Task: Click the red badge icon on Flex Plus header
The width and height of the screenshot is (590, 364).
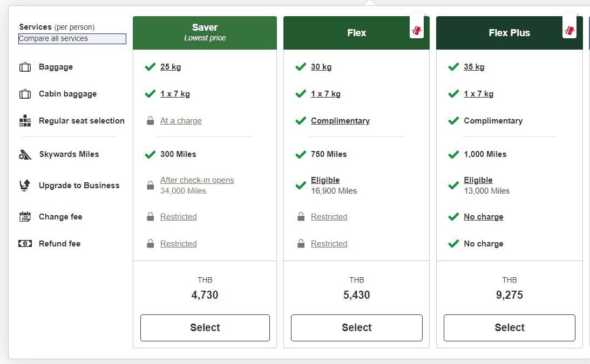Action: (x=569, y=30)
